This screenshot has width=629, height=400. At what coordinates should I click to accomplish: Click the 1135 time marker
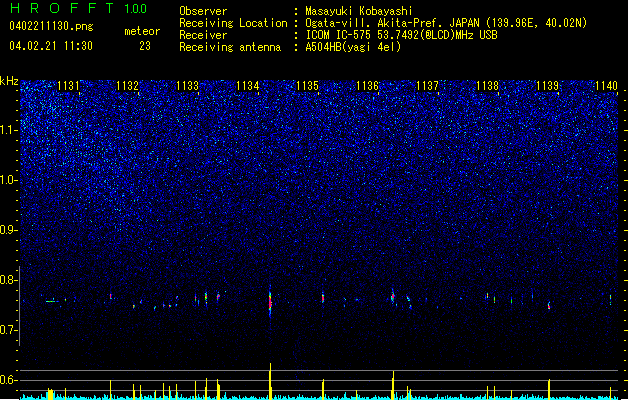tap(307, 86)
